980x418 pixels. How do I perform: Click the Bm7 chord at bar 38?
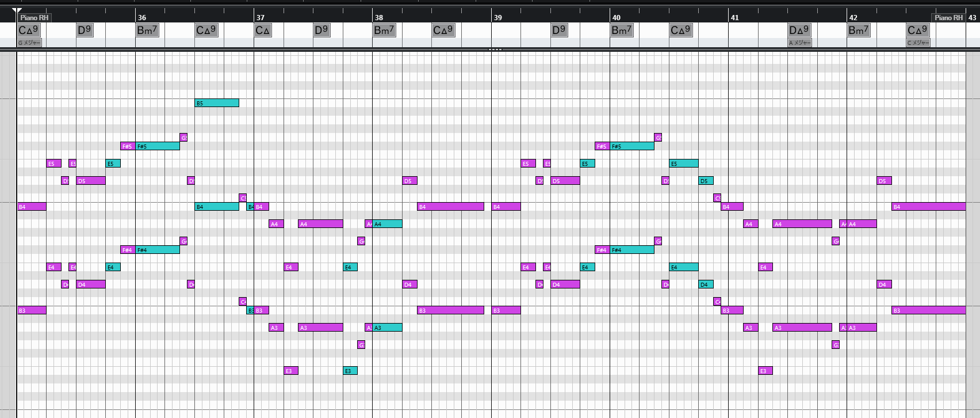coord(384,31)
